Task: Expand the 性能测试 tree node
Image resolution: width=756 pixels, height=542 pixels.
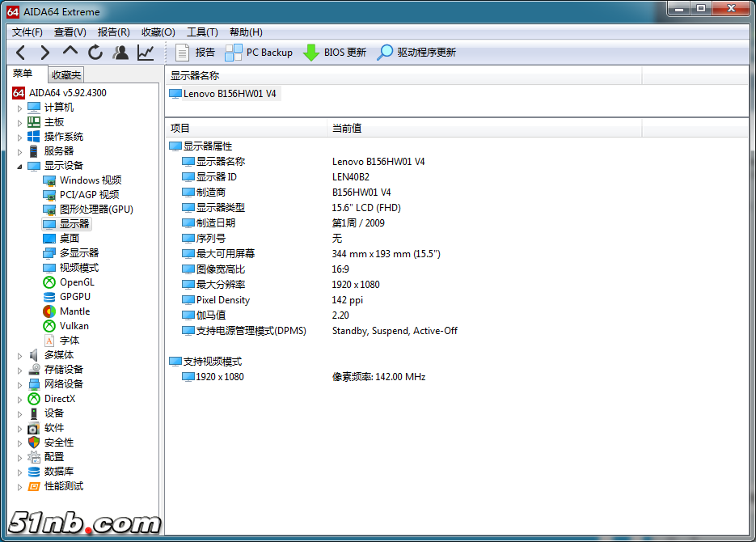Action: (x=20, y=486)
